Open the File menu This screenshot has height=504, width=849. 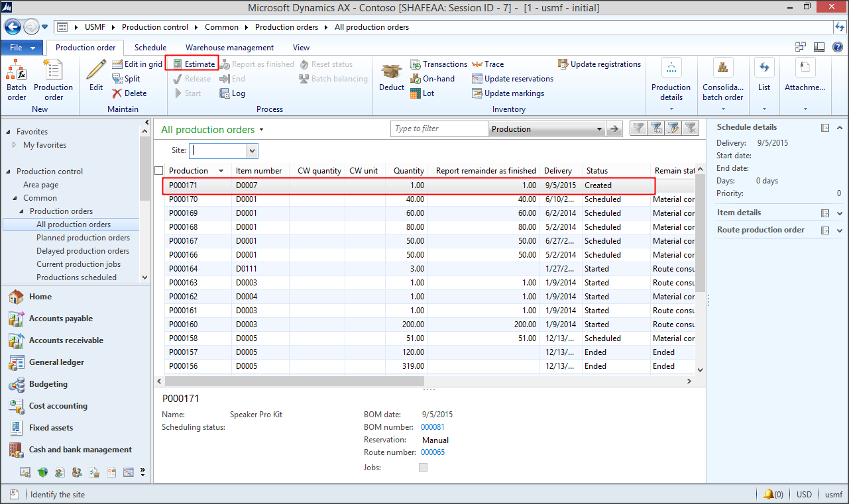pyautogui.click(x=22, y=48)
